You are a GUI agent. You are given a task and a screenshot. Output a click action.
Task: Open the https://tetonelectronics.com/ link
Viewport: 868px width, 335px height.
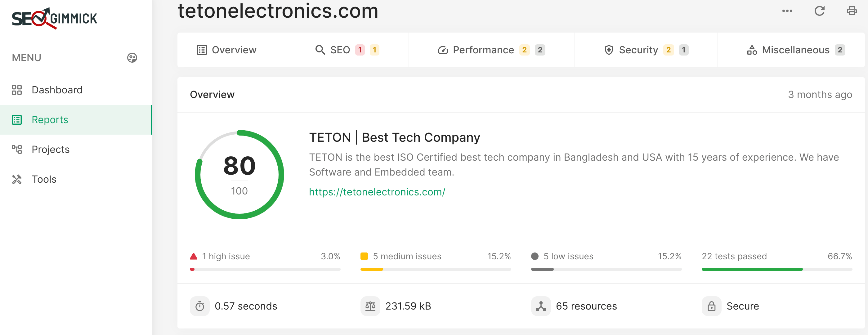tap(377, 192)
